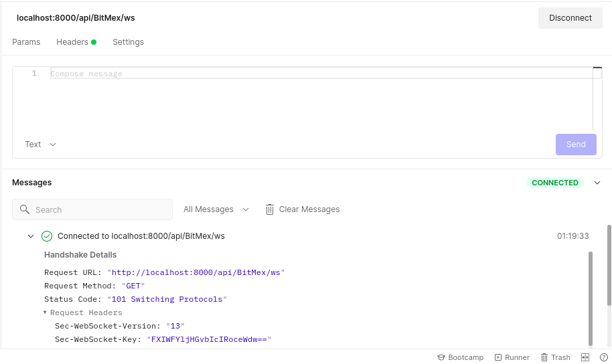Image resolution: width=612 pixels, height=364 pixels.
Task: Click the Request Method label
Action: point(80,286)
